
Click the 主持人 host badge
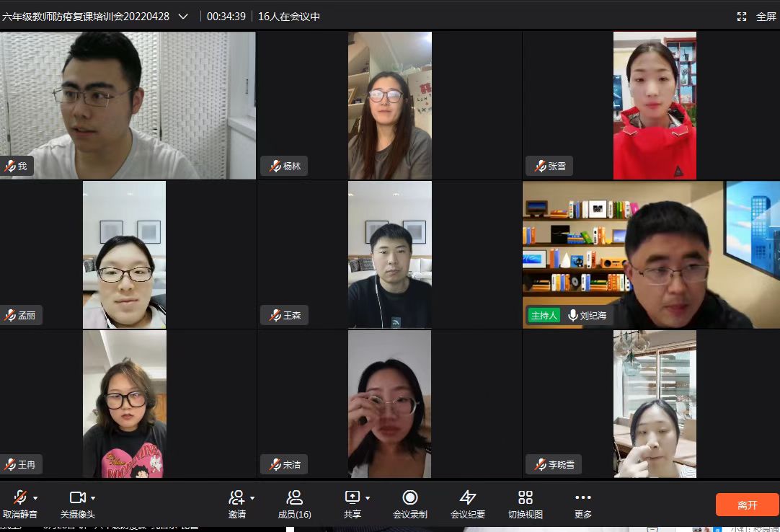click(x=544, y=316)
